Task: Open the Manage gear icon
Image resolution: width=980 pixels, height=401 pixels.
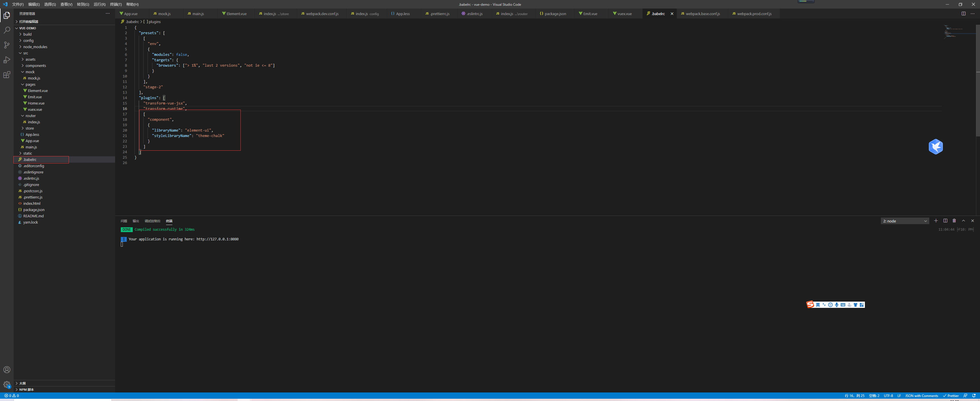Action: click(7, 384)
